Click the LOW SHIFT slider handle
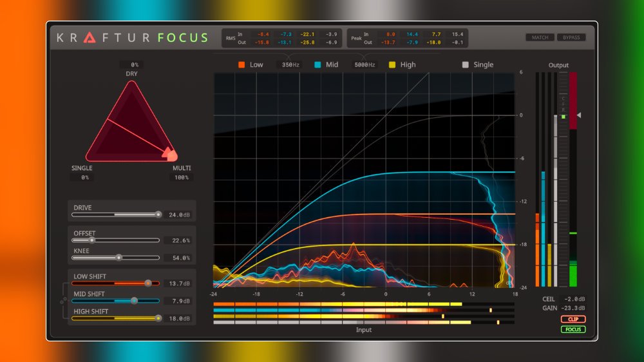Image resolution: width=644 pixels, height=362 pixels. [148, 283]
